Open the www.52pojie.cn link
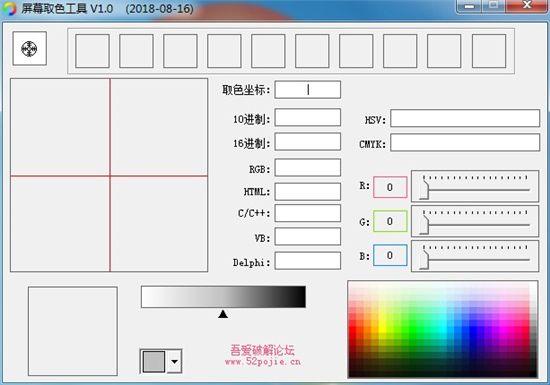The width and height of the screenshot is (550, 385). click(262, 362)
